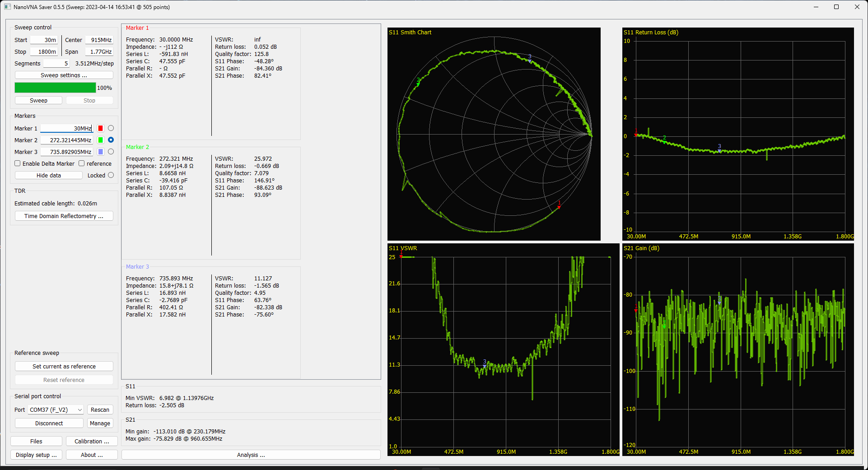Click Marker 2 Impedance 2.09+j14.8 Ω value
The height and width of the screenshot is (470, 868).
coord(176,166)
